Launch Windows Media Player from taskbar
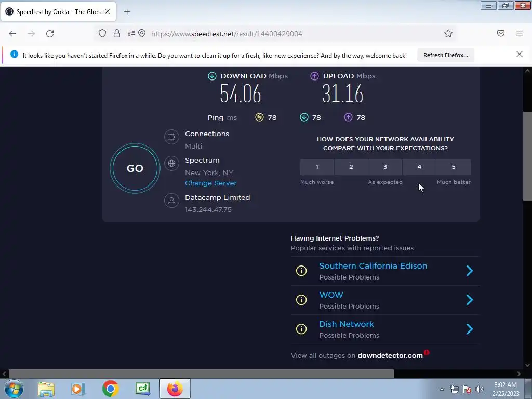The image size is (532, 399). click(78, 389)
